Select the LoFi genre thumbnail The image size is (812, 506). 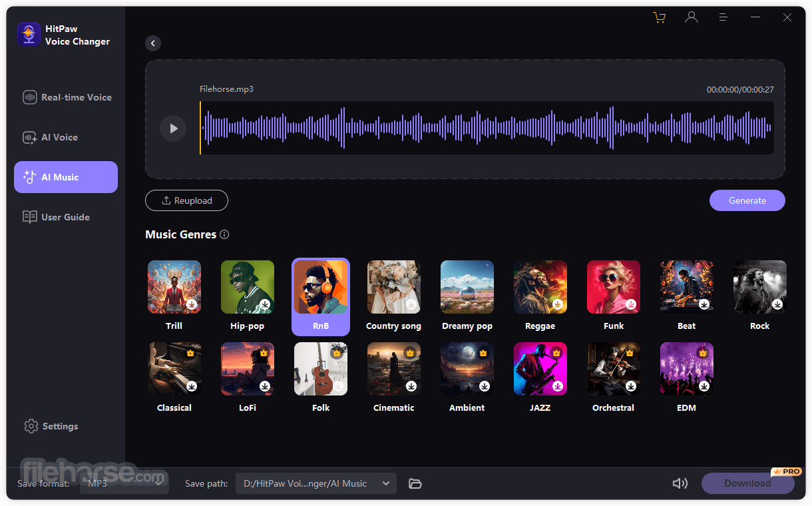tap(248, 369)
